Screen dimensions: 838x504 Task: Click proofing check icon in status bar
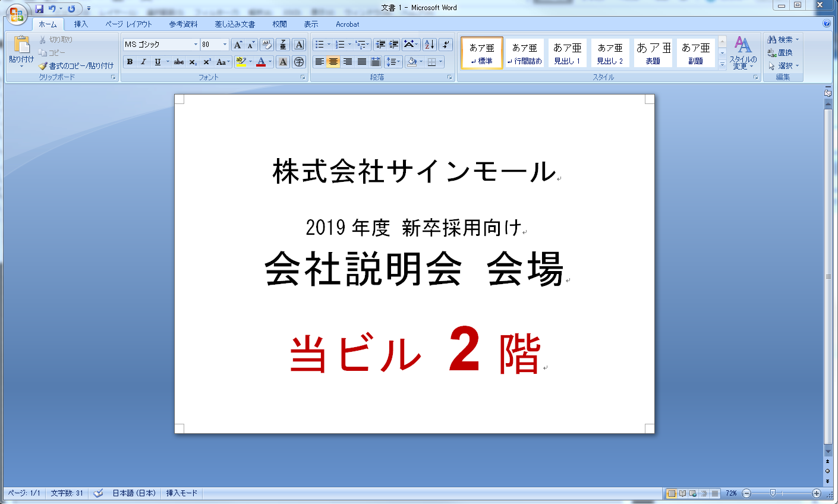click(x=98, y=493)
